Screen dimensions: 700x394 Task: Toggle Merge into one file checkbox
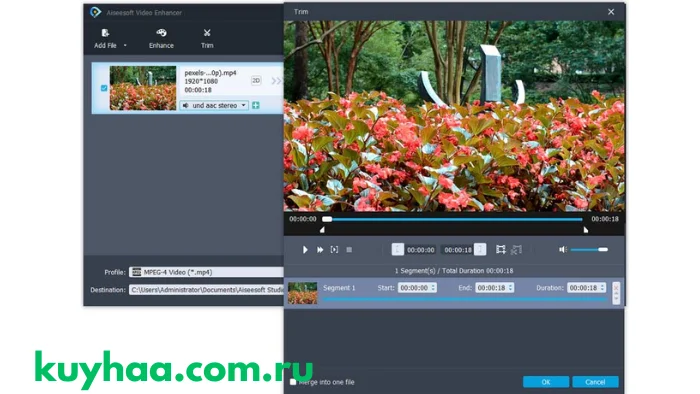(x=293, y=382)
